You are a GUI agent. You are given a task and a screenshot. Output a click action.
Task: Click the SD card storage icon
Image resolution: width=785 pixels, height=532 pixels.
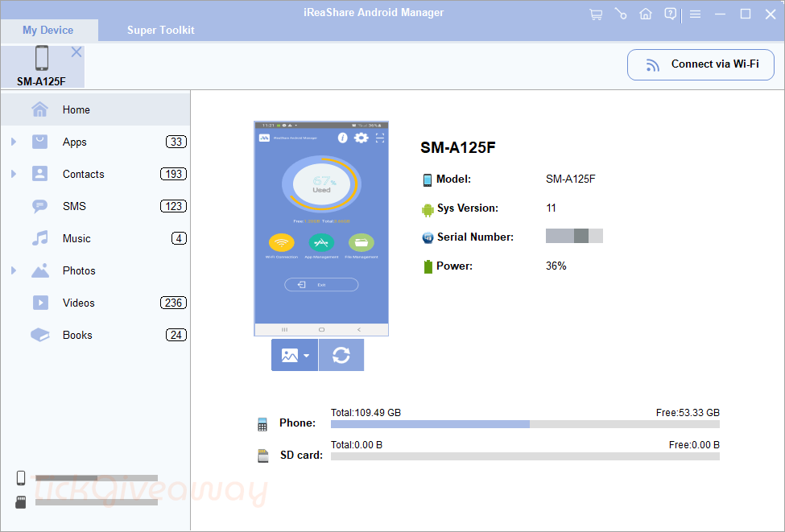click(262, 456)
